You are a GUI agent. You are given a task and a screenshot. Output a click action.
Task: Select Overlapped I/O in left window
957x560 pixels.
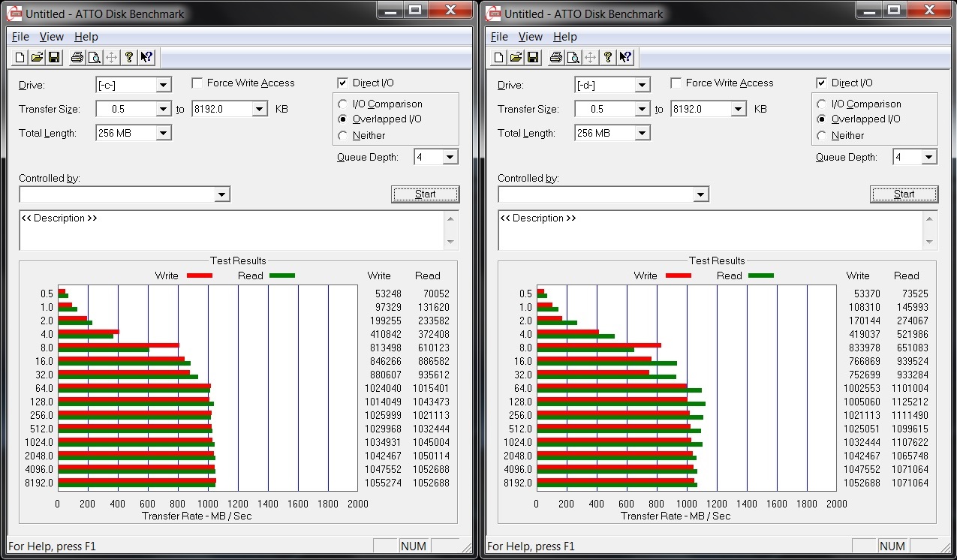(x=343, y=119)
